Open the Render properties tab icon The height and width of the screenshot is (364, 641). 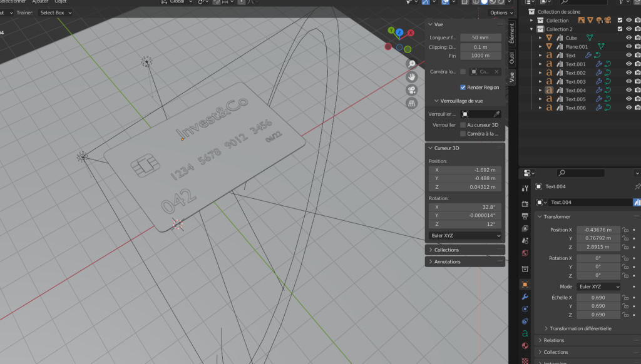click(525, 203)
